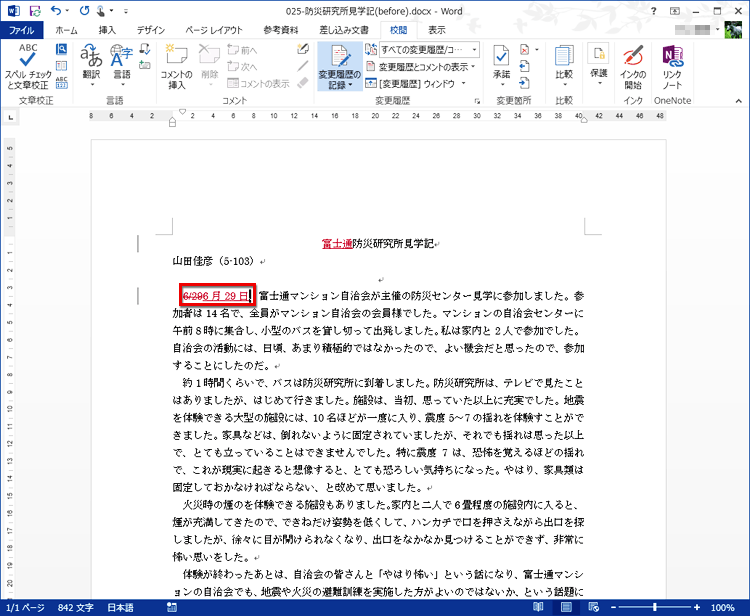Image resolution: width=750 pixels, height=616 pixels.
Task: Click the user account picture
Action: coord(733,30)
